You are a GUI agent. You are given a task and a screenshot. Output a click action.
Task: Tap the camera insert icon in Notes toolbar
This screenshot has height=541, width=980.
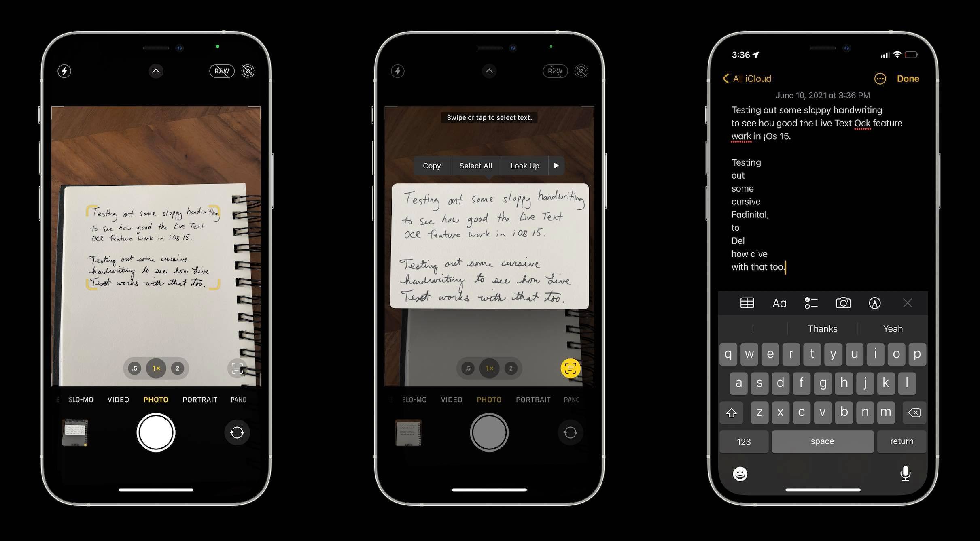843,303
